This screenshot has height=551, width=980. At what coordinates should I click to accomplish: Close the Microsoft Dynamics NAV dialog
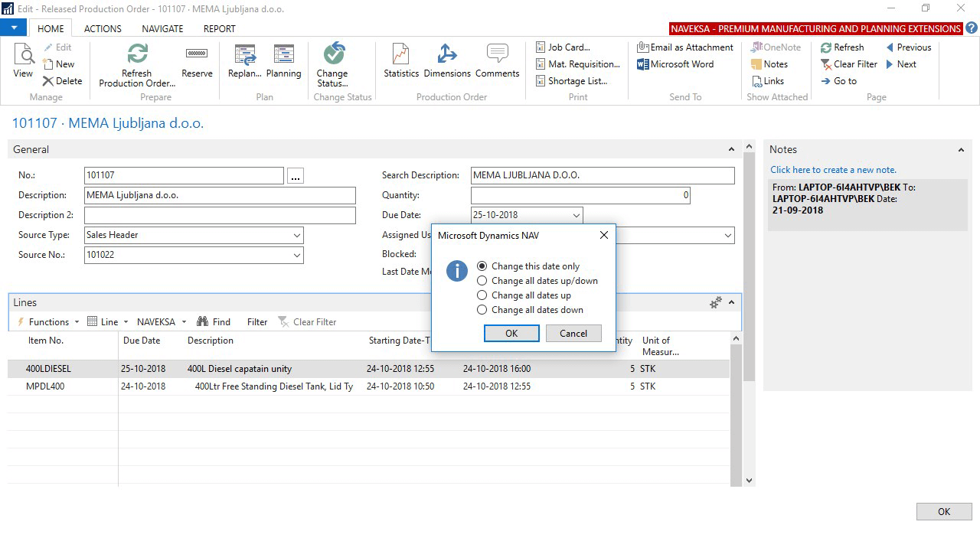point(604,235)
